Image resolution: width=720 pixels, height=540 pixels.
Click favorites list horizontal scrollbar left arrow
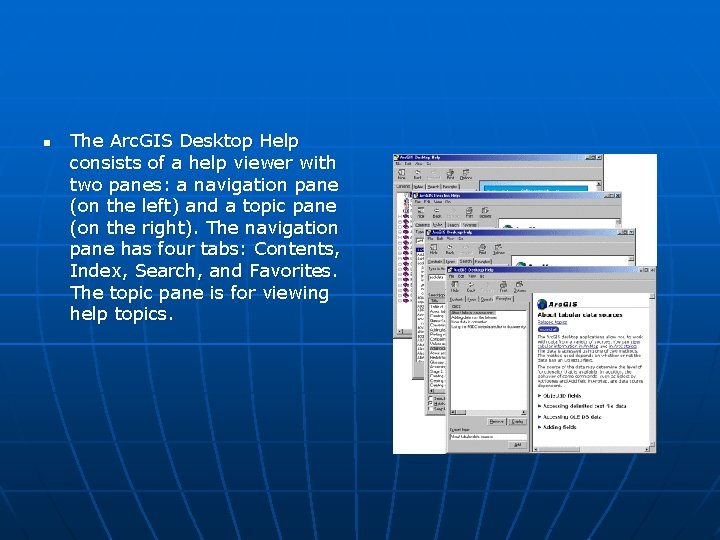453,412
